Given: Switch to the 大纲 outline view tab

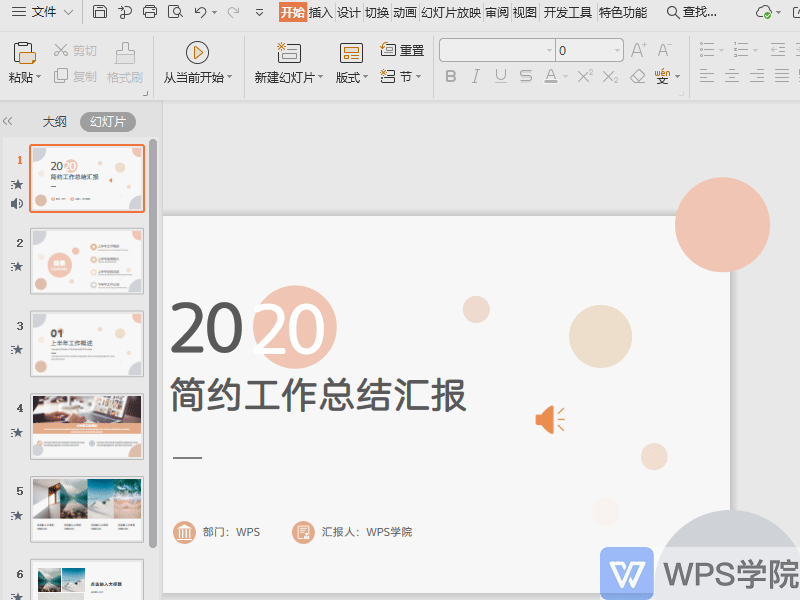Looking at the screenshot, I should click(55, 121).
